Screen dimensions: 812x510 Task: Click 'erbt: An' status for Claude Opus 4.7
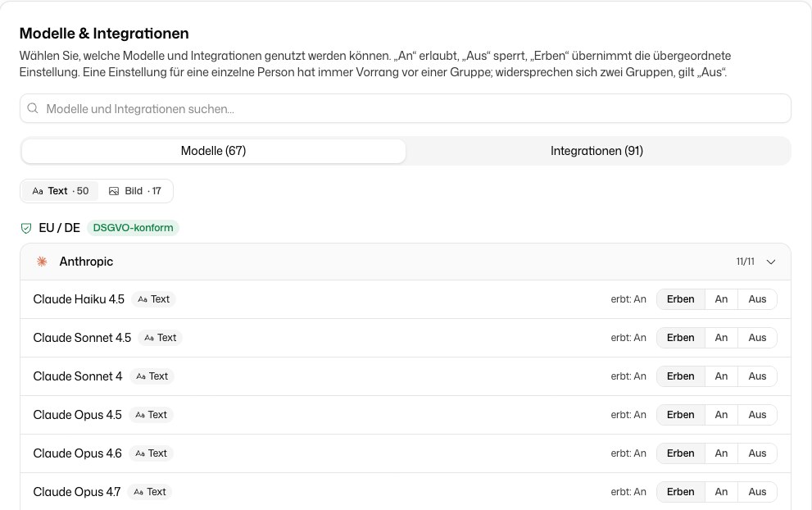click(x=628, y=492)
